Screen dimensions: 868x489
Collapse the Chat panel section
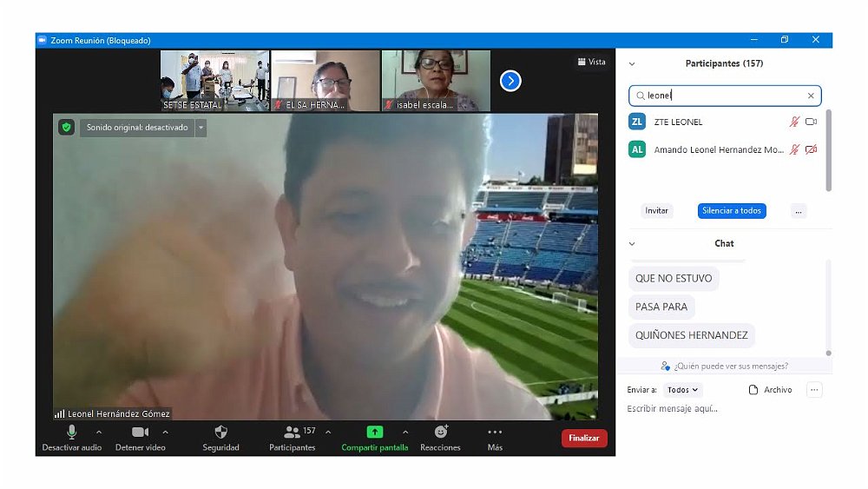point(632,244)
